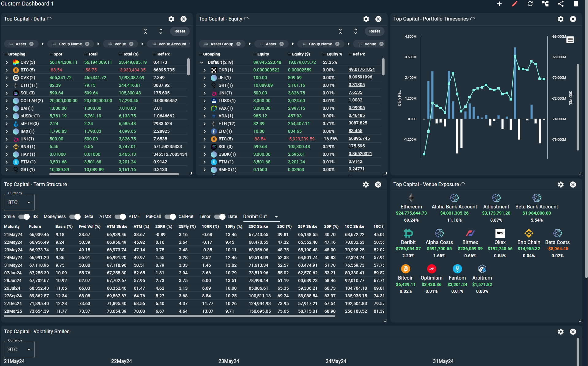Open settings gear of Top Capital - Equity
The image size is (588, 366).
click(366, 19)
